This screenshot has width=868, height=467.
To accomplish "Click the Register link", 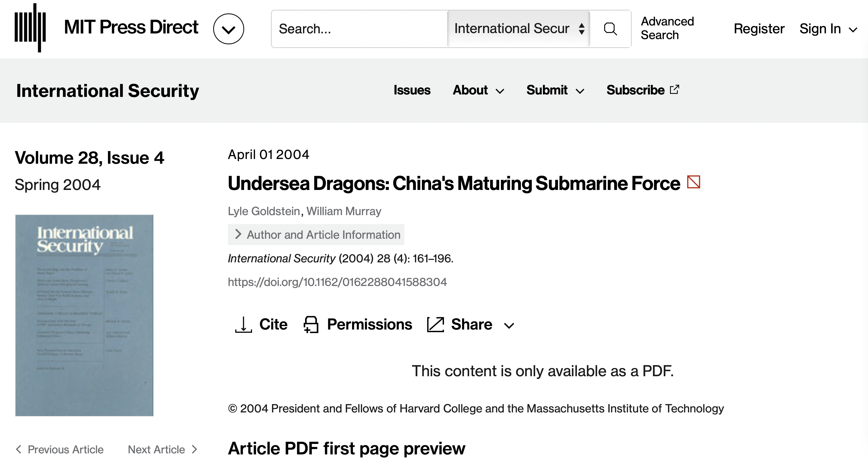I will pyautogui.click(x=759, y=29).
